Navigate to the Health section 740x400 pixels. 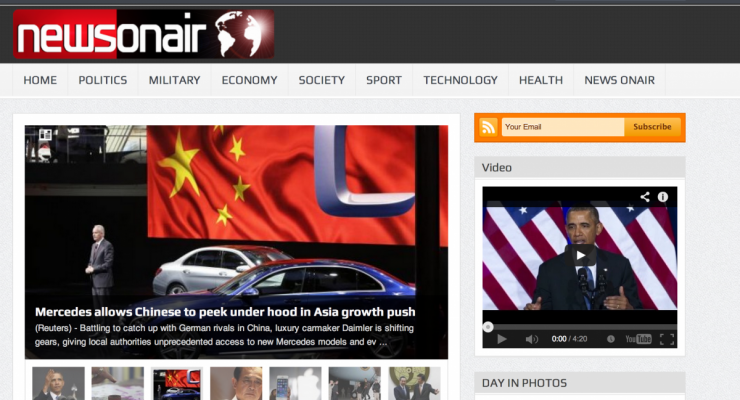[540, 80]
